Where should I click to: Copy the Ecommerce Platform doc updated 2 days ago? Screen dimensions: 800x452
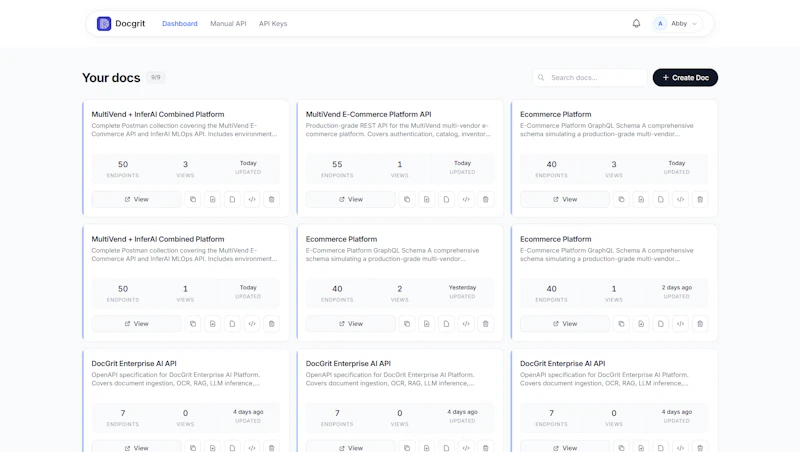coord(621,324)
